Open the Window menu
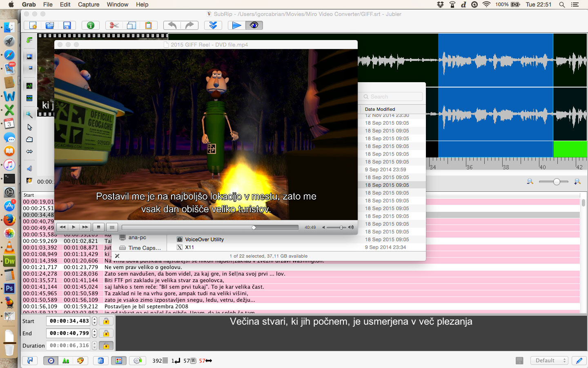Image resolution: width=588 pixels, height=368 pixels. [x=118, y=4]
